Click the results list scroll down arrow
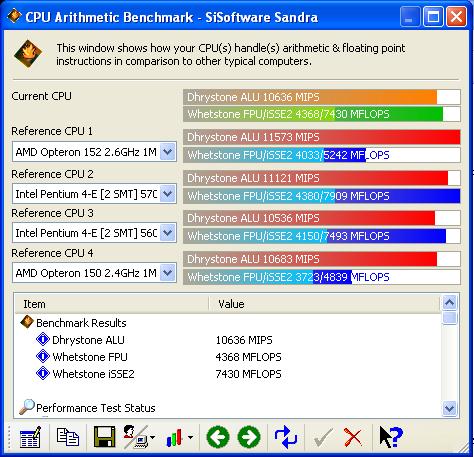 [x=449, y=408]
